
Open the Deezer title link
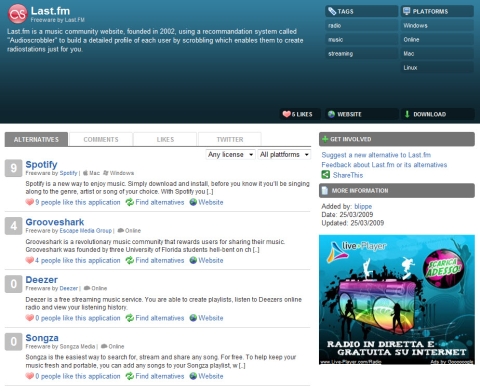[x=42, y=280]
